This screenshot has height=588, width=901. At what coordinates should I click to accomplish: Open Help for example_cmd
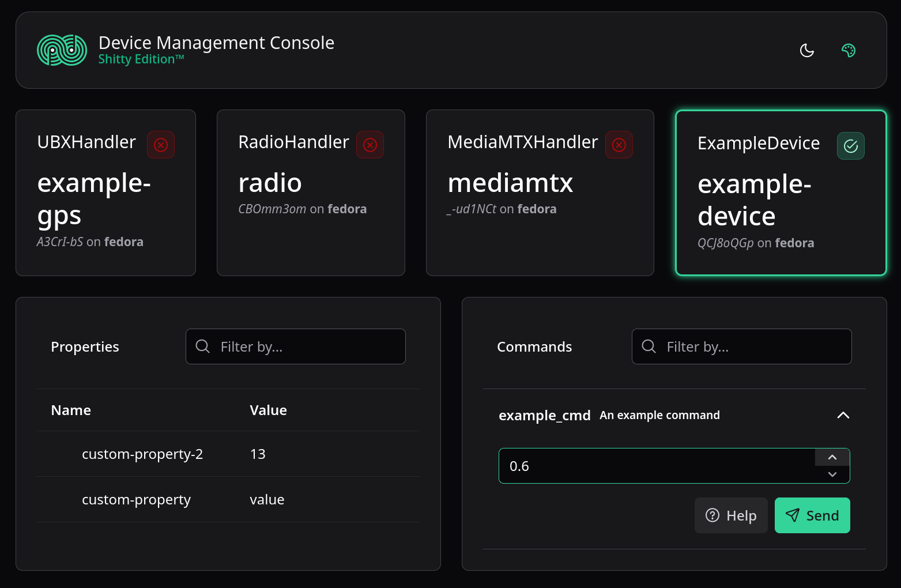pyautogui.click(x=730, y=515)
